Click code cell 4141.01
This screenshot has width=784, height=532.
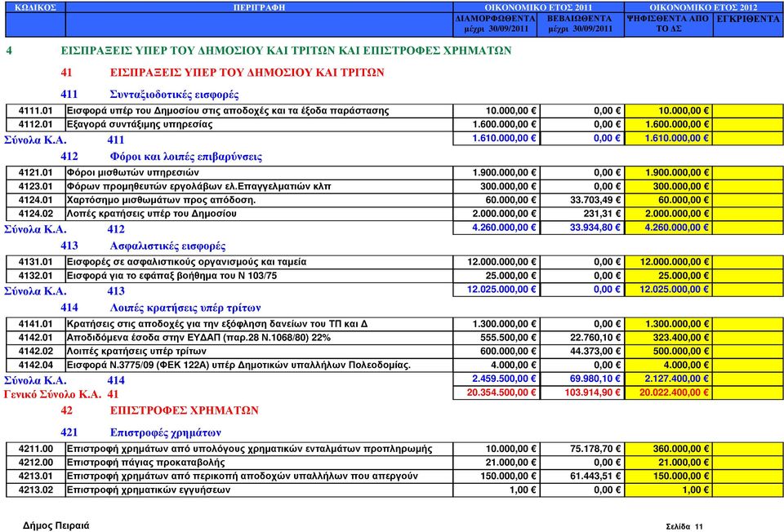pos(35,324)
